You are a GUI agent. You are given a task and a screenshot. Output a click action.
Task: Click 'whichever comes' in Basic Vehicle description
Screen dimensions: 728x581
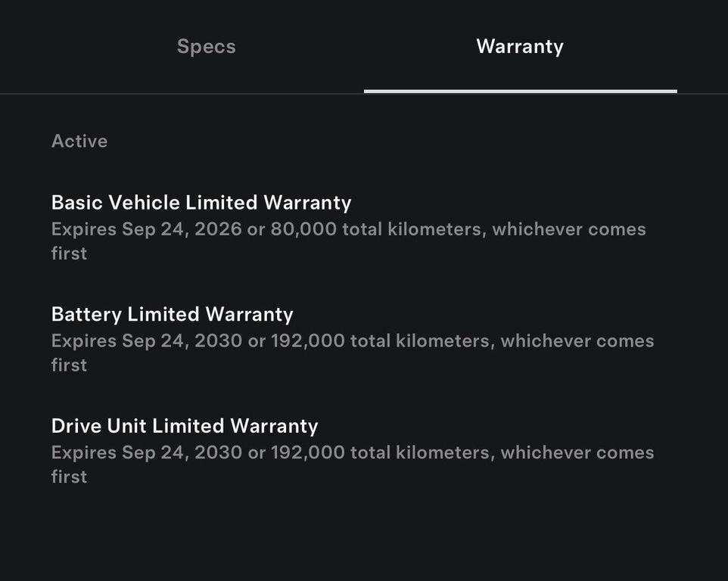pos(568,229)
